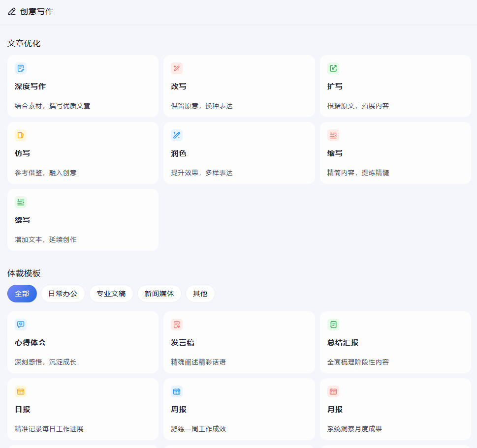The image size is (477, 448).
Task: Open the 心得体会 template title
Action: click(x=30, y=343)
